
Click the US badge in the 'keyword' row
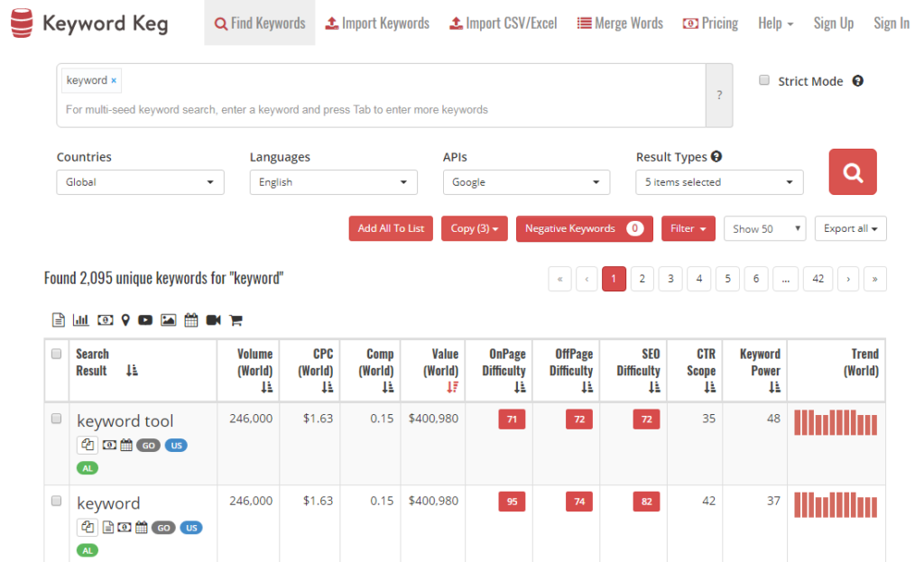point(191,528)
